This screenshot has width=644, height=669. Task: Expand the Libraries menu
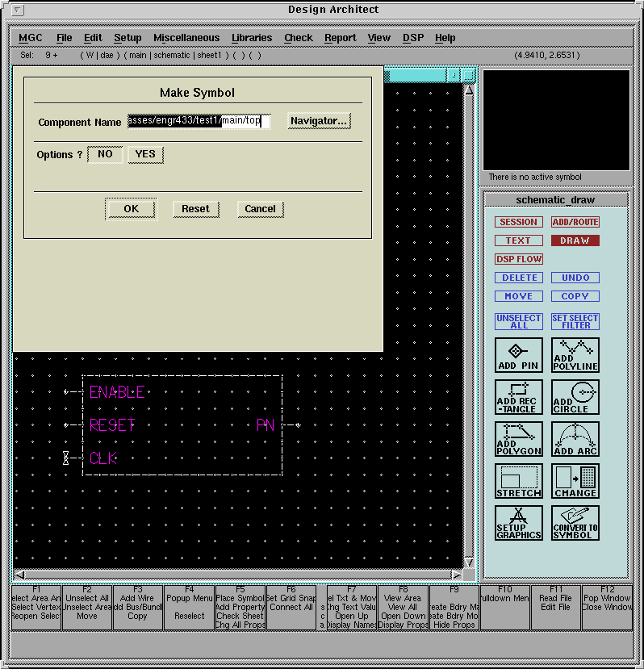(251, 38)
